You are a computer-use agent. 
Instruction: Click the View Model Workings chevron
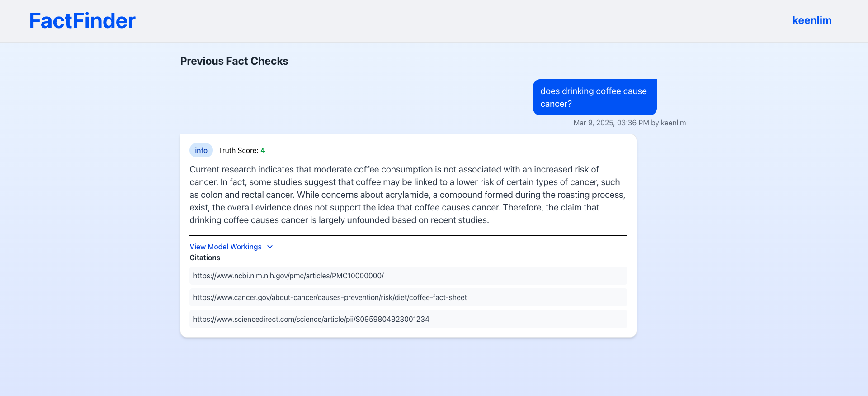pos(270,247)
